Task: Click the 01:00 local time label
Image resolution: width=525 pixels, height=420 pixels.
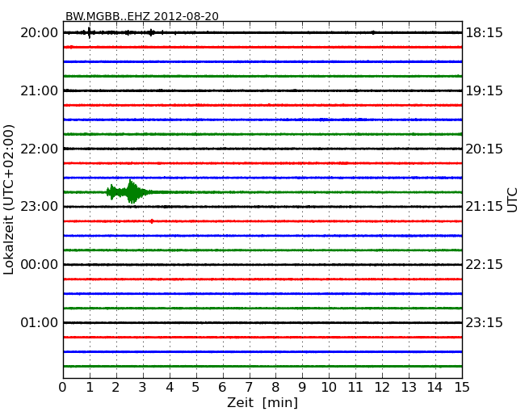Action: coord(40,322)
